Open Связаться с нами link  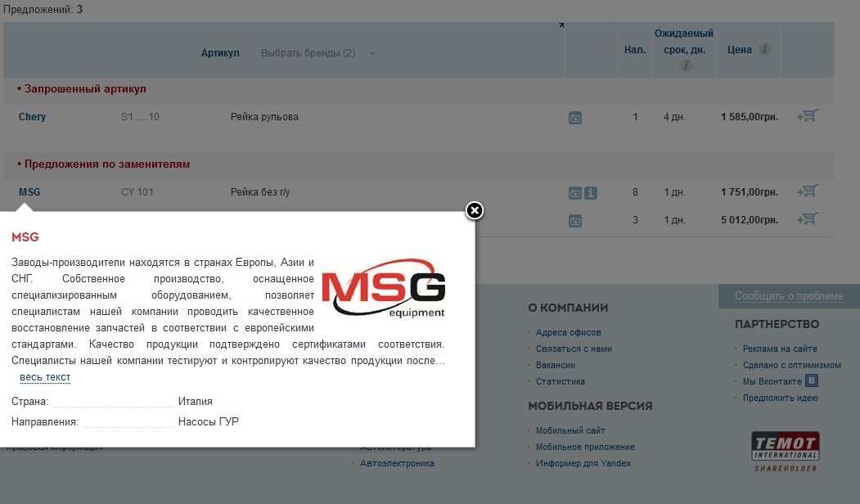click(x=574, y=349)
